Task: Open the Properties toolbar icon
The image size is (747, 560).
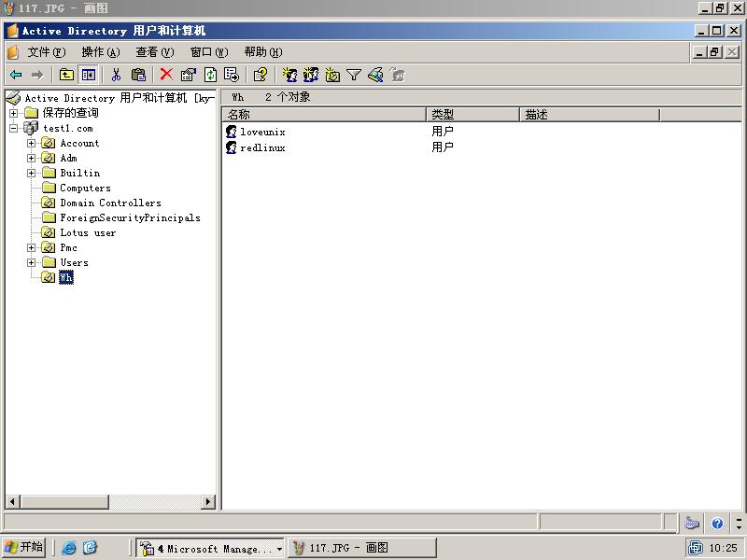Action: click(189, 75)
